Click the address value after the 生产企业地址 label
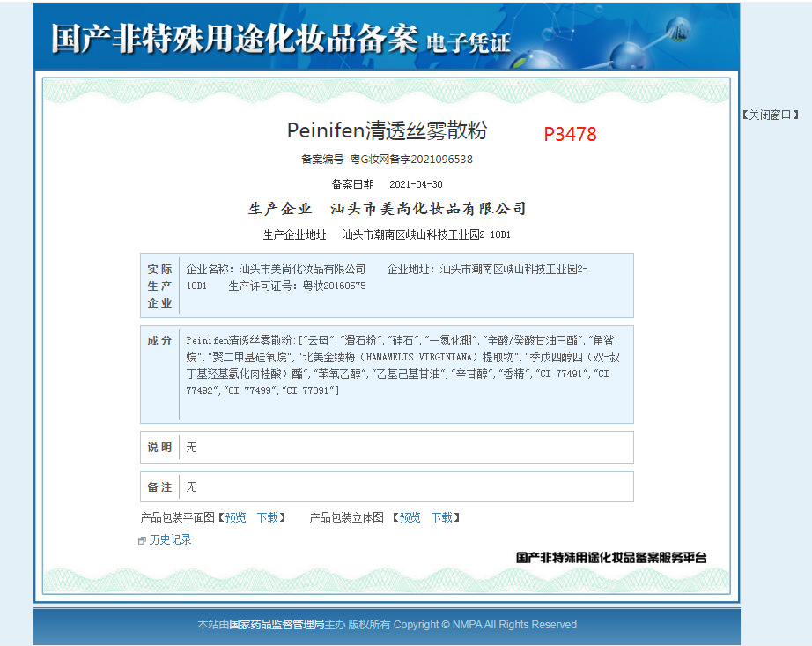812x646 pixels. [426, 234]
